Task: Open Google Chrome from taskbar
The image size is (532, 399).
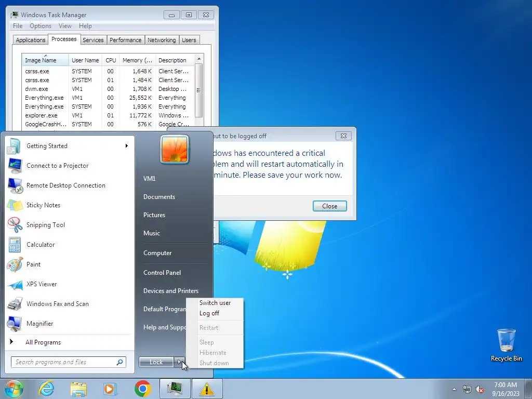Action: (142, 389)
